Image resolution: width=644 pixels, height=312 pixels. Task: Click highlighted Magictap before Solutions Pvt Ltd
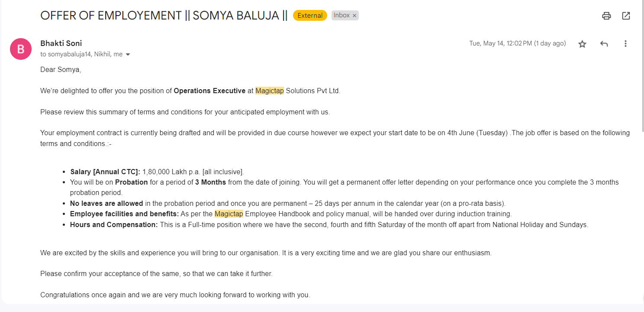[270, 91]
